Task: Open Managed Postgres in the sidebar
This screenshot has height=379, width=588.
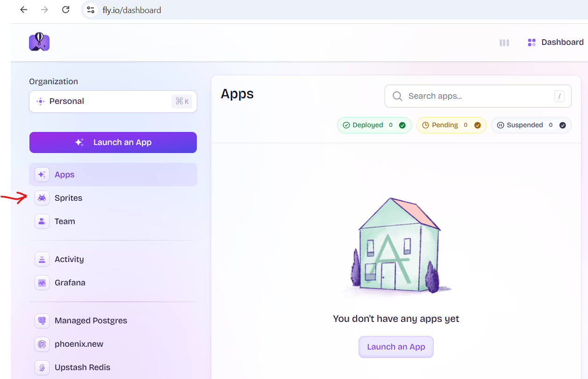Action: [x=113, y=321]
